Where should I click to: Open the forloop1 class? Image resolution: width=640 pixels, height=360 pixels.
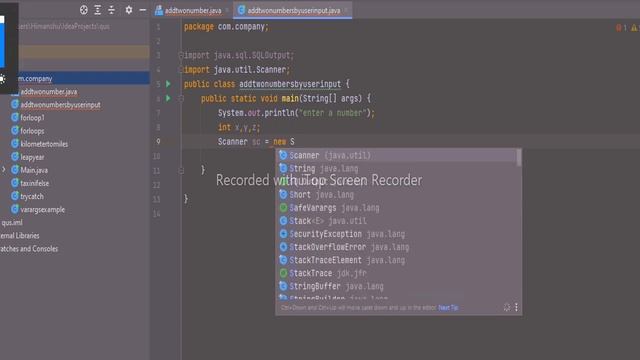pyautogui.click(x=32, y=118)
